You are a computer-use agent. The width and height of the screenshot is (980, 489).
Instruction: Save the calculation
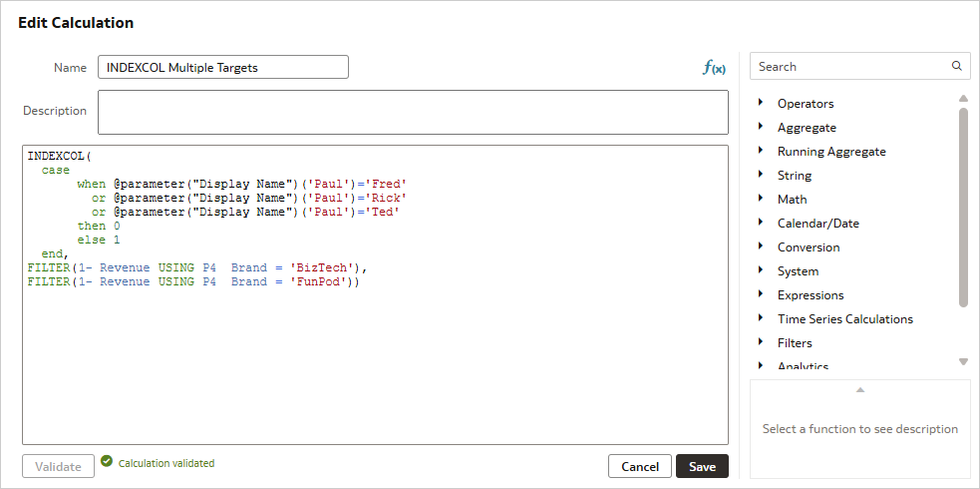pyautogui.click(x=702, y=466)
